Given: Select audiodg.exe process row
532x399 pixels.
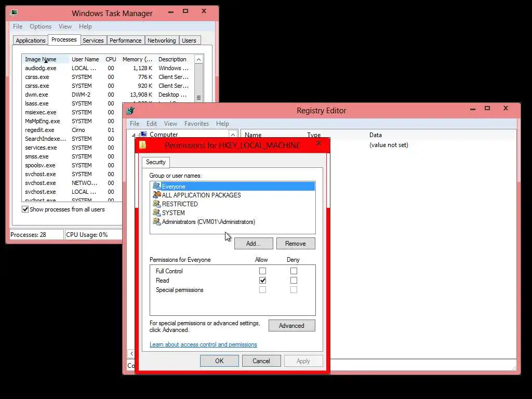Looking at the screenshot, I should (x=108, y=68).
